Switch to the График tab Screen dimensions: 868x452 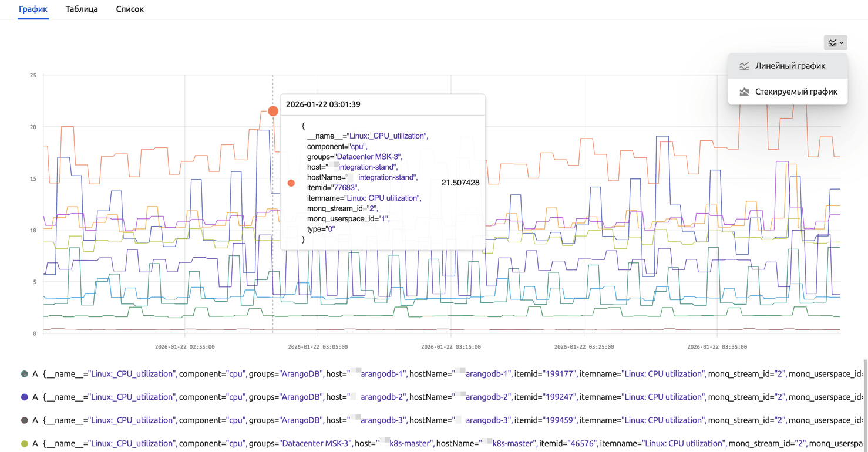point(33,9)
